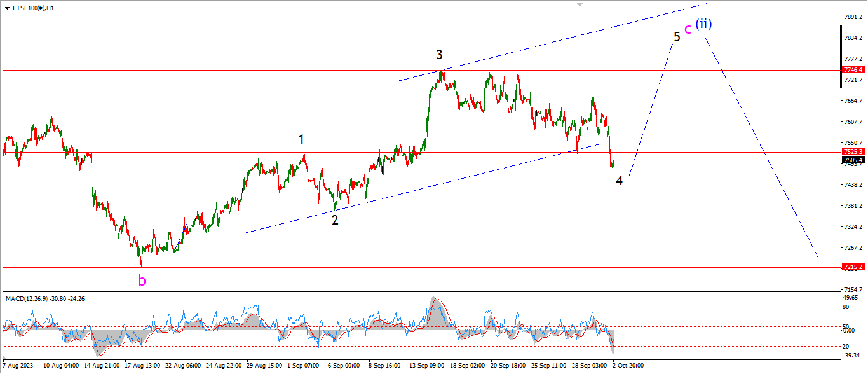Screen dimensions: 868x374
Task: Click the red 7746.4 price level tag
Action: 853,69
